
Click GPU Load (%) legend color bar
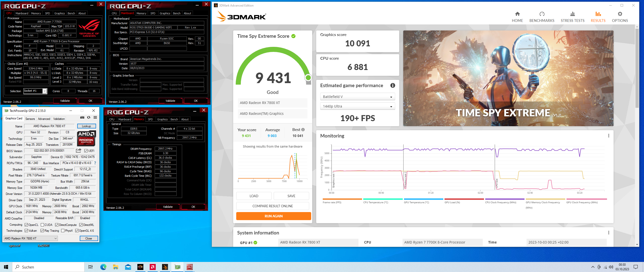464,199
